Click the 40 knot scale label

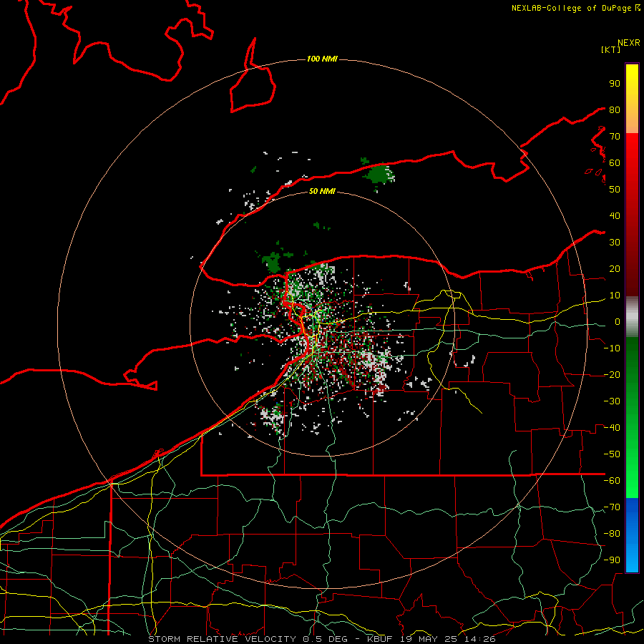pos(615,216)
